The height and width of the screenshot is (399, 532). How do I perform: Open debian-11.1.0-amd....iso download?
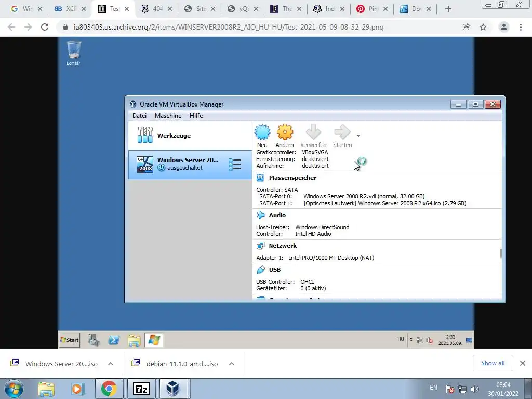pos(175,364)
